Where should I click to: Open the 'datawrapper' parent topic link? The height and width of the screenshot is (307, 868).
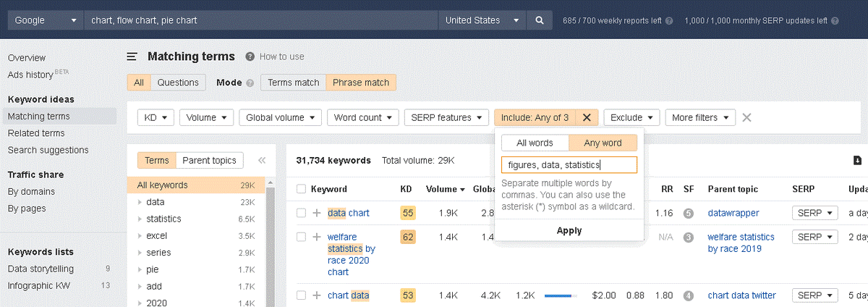pos(733,214)
